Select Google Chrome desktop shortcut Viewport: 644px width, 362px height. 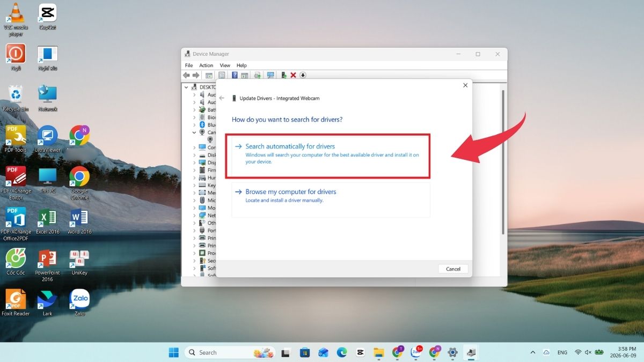point(79,183)
